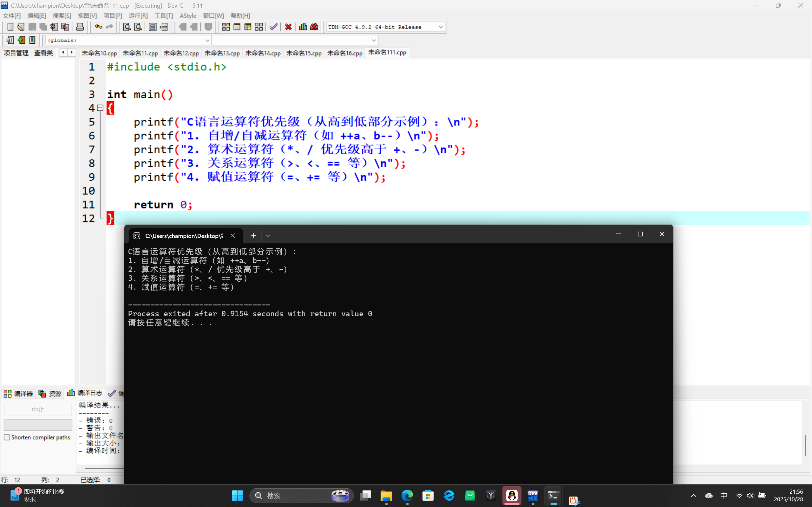The height and width of the screenshot is (507, 812).
Task: Click the red X stop execution icon
Action: pyautogui.click(x=288, y=27)
